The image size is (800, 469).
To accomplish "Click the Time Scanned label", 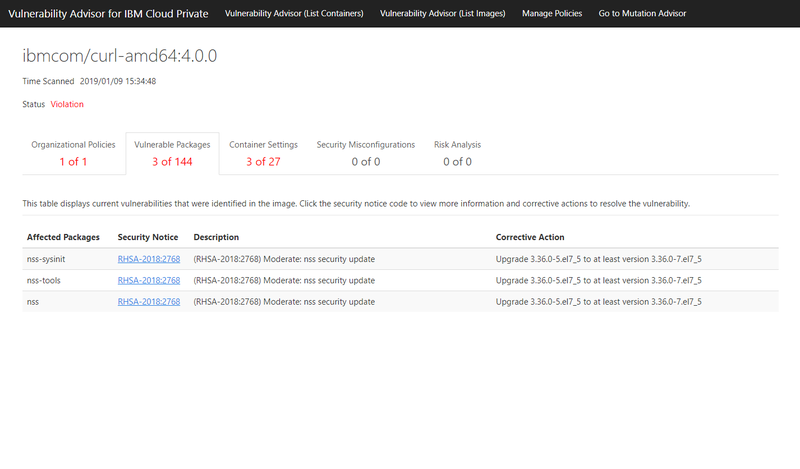I will point(48,81).
